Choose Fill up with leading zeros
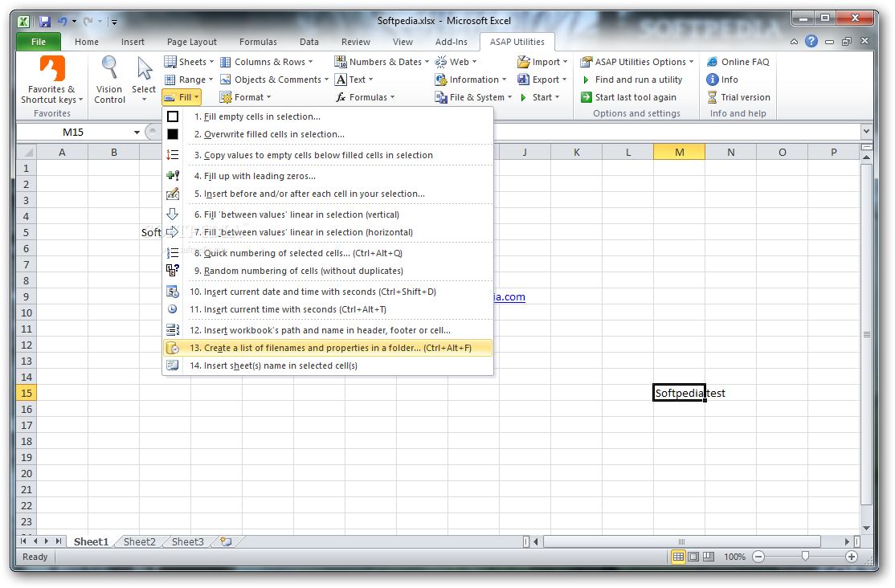 point(329,176)
